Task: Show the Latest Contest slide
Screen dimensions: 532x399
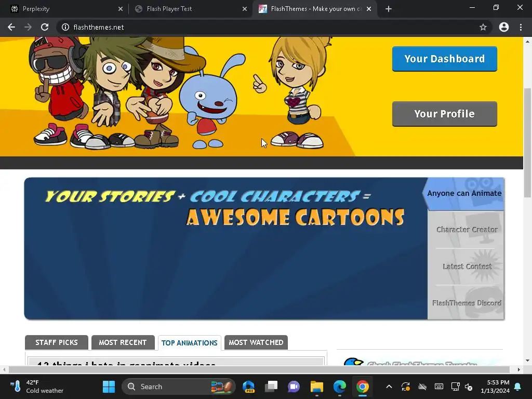Action: [x=466, y=267]
